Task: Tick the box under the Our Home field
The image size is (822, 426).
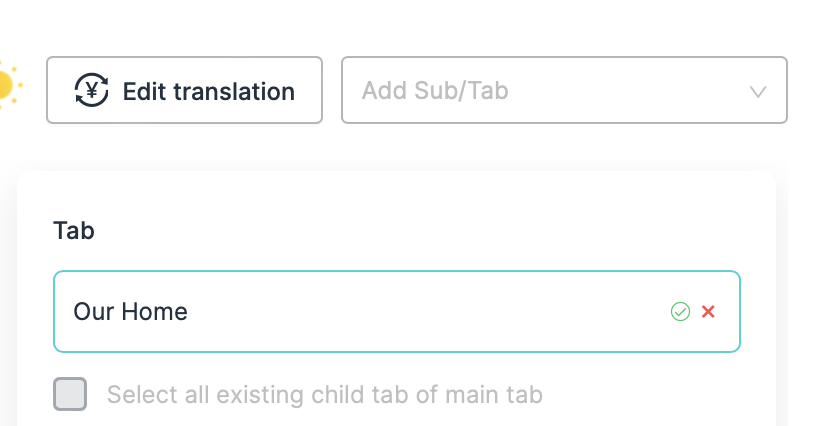Action: point(70,394)
